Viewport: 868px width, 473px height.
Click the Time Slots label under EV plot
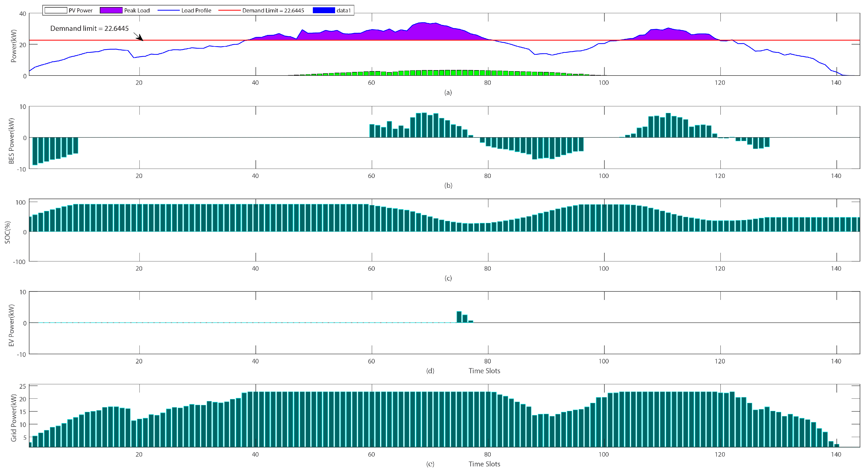(484, 371)
